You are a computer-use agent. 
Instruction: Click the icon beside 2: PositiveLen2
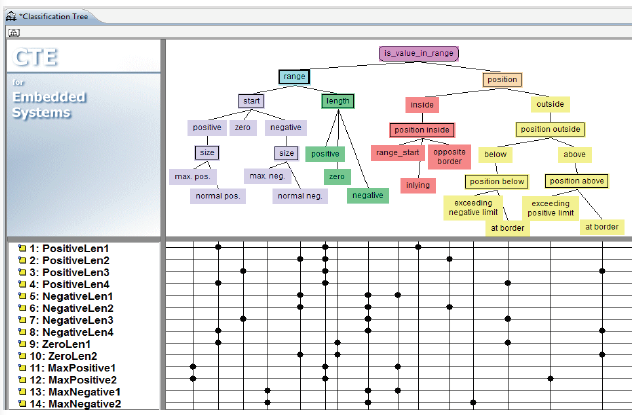point(22,260)
